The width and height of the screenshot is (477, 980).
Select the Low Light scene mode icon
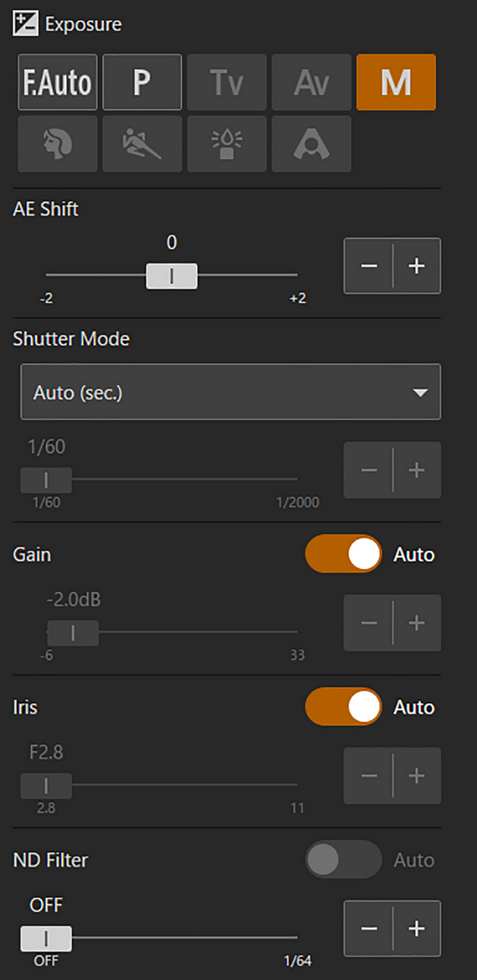tap(227, 144)
